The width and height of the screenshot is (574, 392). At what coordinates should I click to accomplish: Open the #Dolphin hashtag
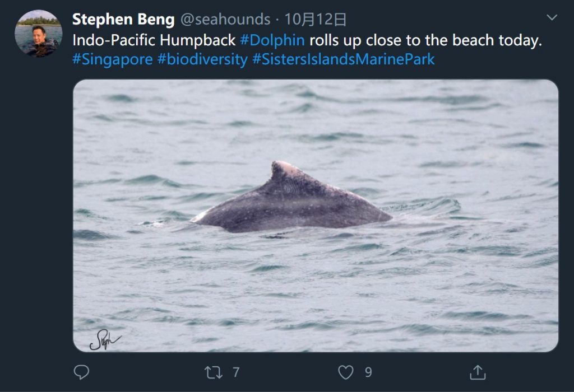(272, 40)
